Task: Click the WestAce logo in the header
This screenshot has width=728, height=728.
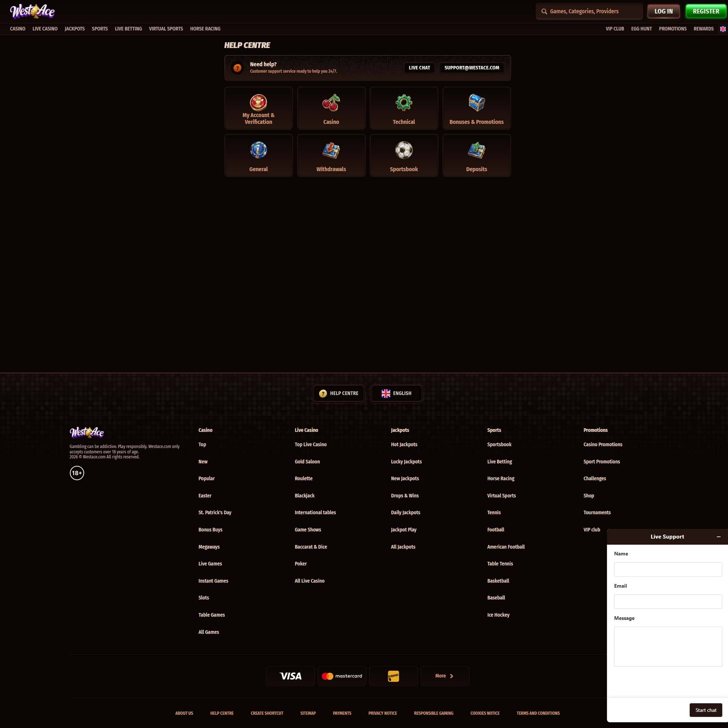Action: tap(32, 11)
